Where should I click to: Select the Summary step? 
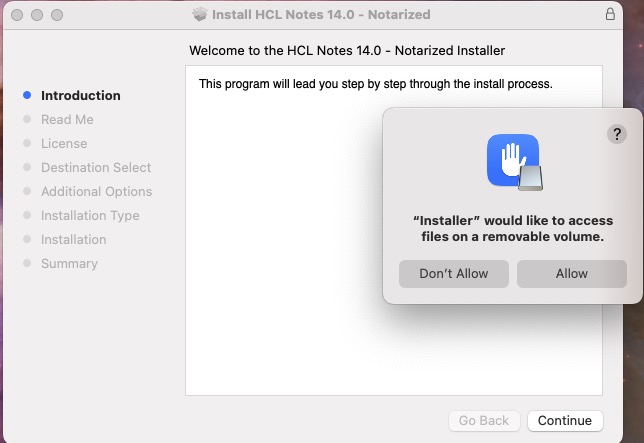69,264
